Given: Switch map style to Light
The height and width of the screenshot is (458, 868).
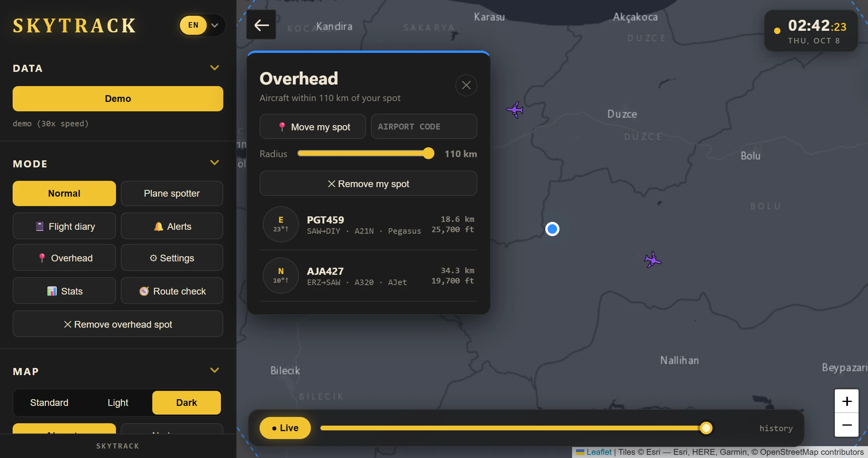Looking at the screenshot, I should point(118,402).
